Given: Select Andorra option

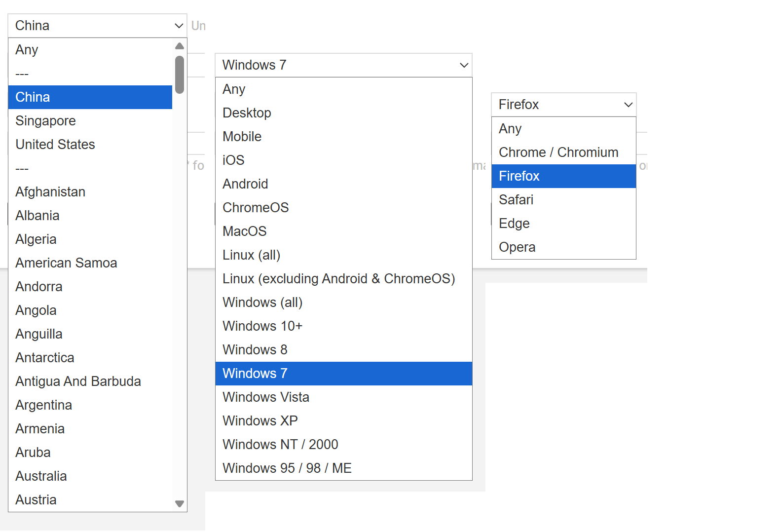Looking at the screenshot, I should click(90, 287).
